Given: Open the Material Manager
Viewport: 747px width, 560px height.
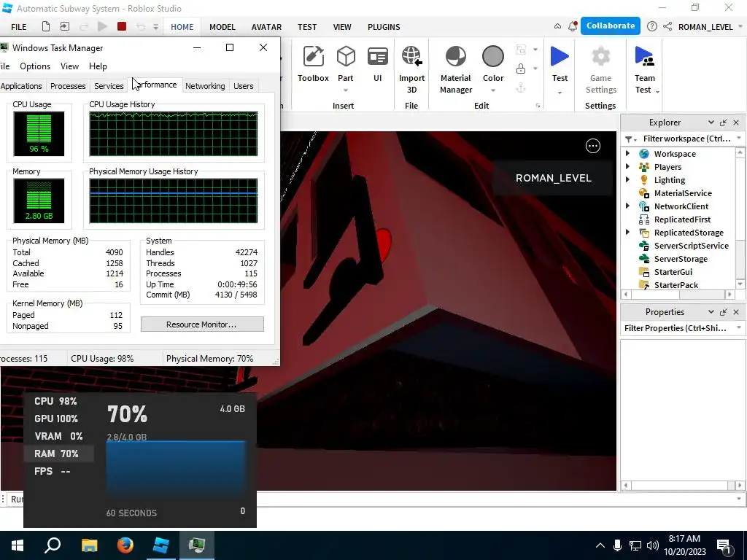Looking at the screenshot, I should 455,70.
